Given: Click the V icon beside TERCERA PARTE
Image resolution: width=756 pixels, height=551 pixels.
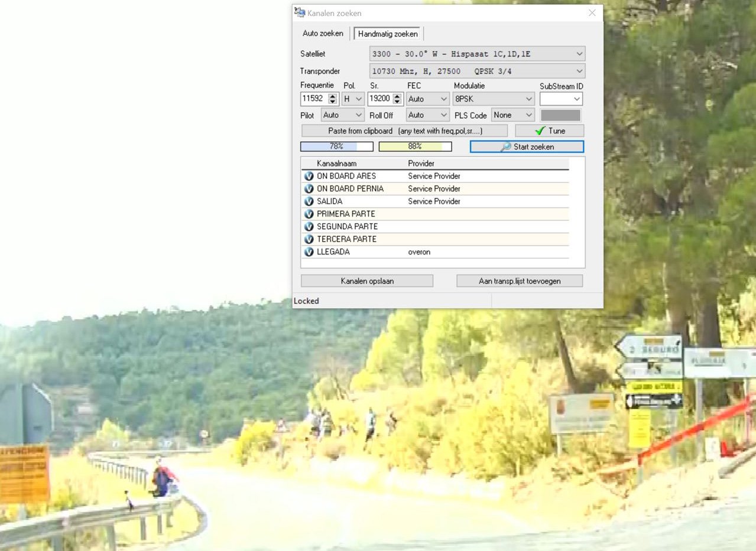Looking at the screenshot, I should pyautogui.click(x=309, y=239).
